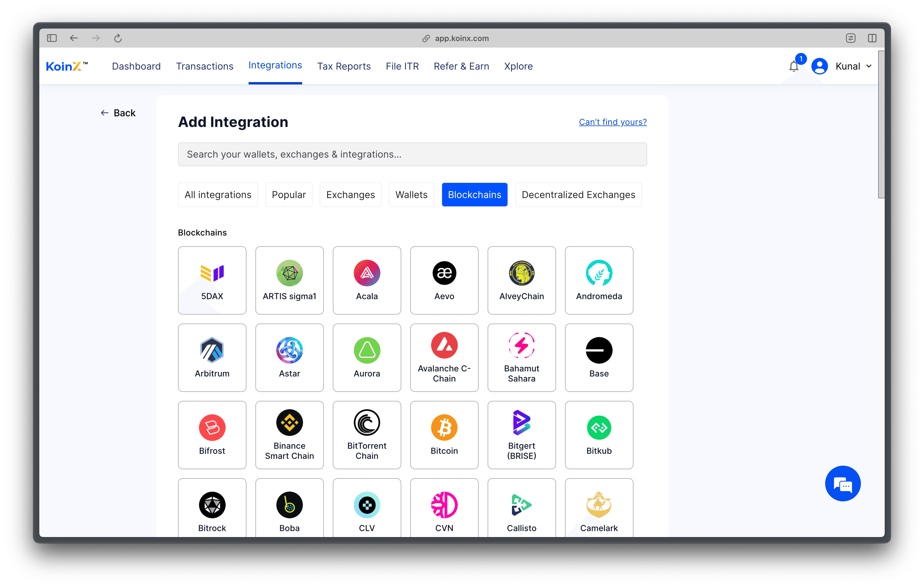Switch to the Tax Reports tab
Viewport: 924px width, 587px height.
344,66
